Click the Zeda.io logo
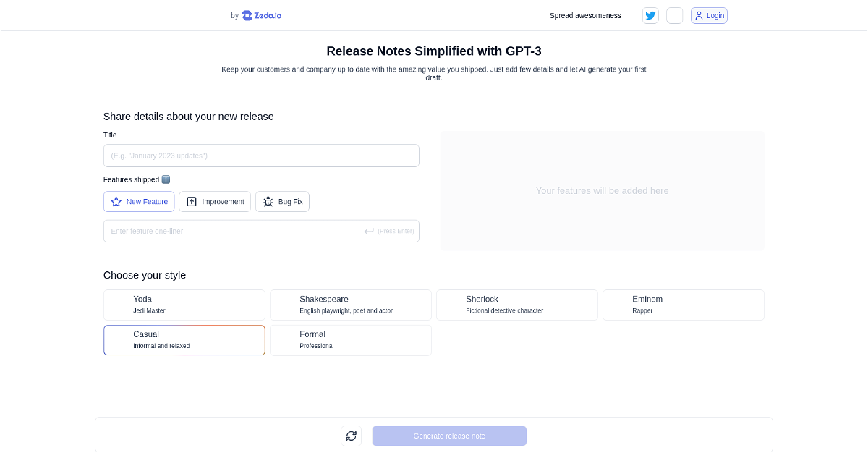The width and height of the screenshot is (868, 453). (x=262, y=15)
